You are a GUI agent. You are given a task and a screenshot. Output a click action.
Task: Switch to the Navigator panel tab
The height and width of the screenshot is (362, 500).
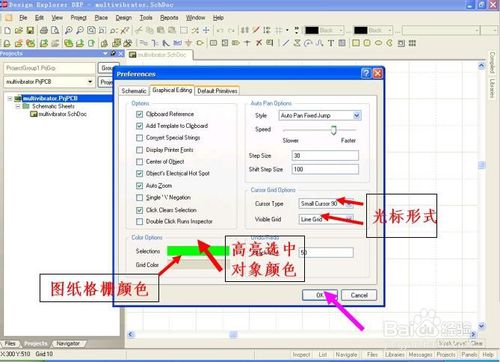[68, 343]
